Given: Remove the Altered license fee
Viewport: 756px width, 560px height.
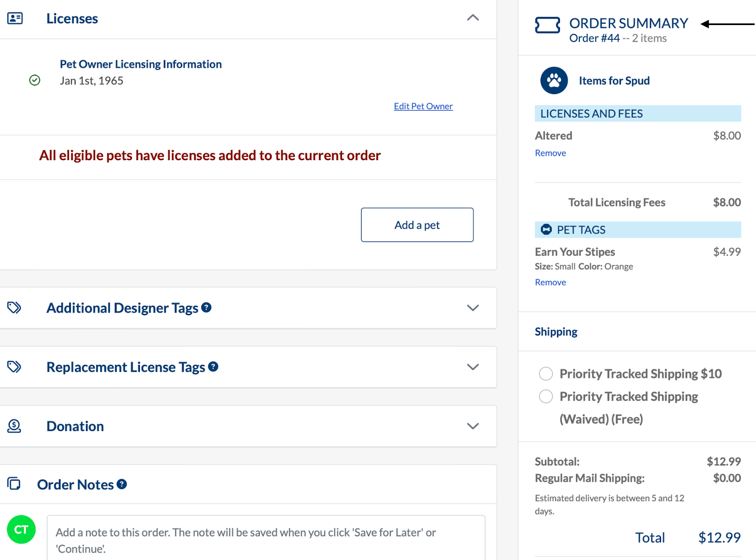Looking at the screenshot, I should [550, 153].
